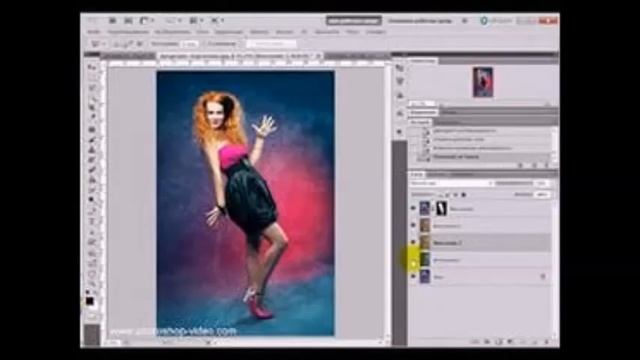Select the Dodge tool
This screenshot has height=360, width=640.
[x=92, y=200]
